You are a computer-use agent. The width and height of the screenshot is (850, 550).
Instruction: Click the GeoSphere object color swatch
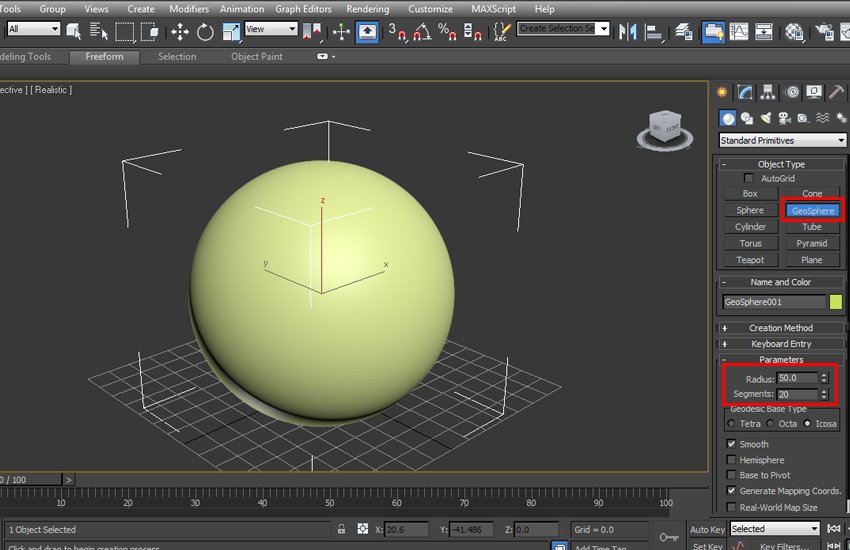click(836, 302)
